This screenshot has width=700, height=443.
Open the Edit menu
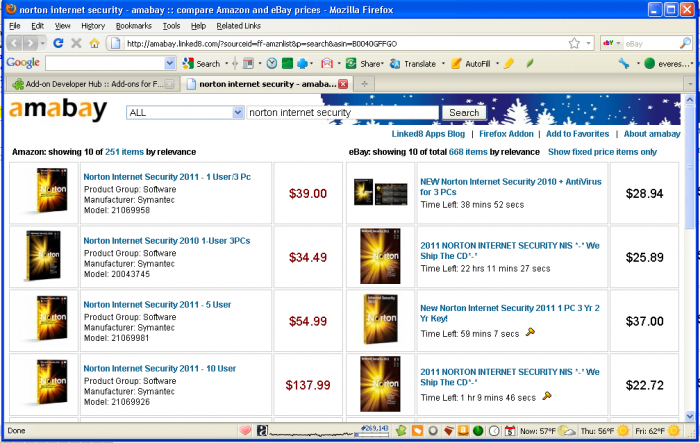37,26
